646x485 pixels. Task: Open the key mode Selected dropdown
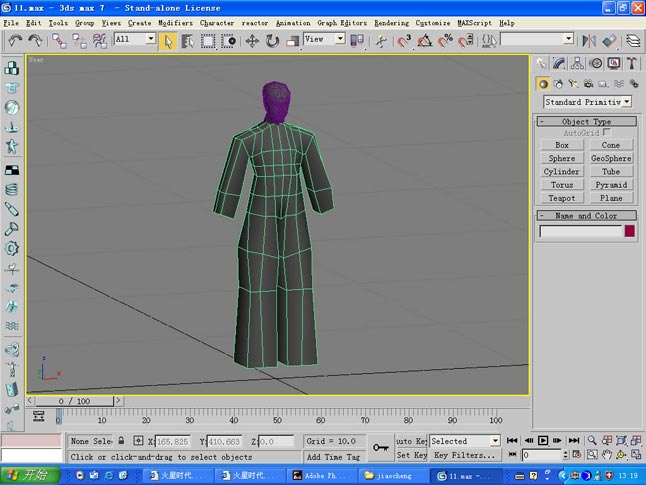click(465, 441)
